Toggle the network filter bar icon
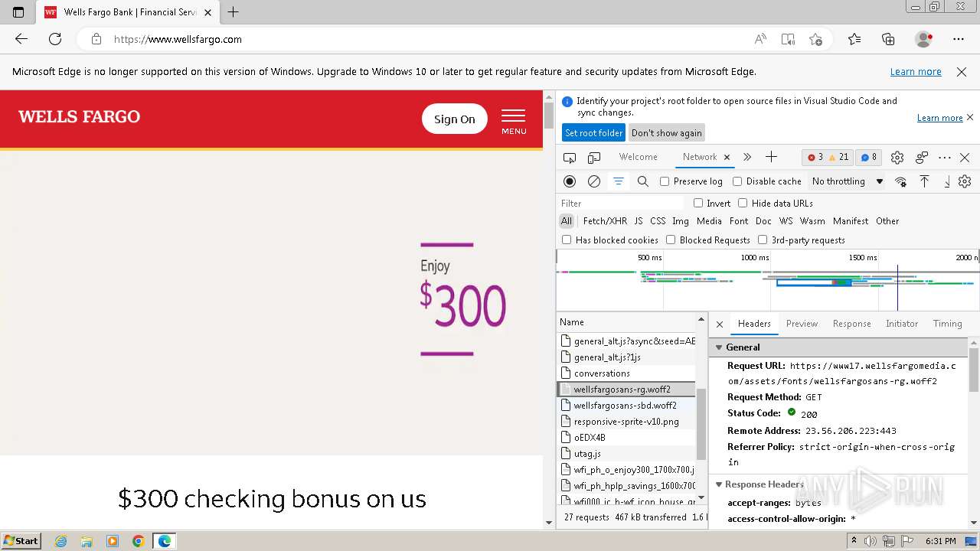980x551 pixels. pos(619,181)
